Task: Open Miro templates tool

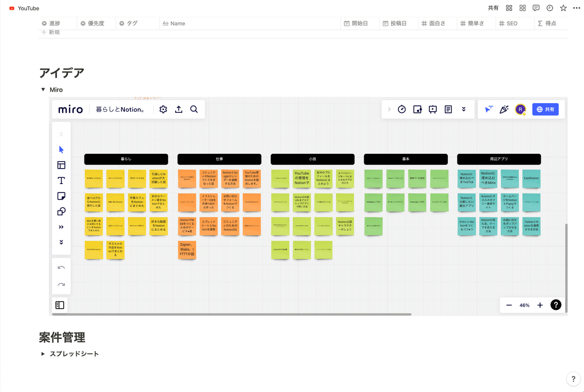Action: (62, 165)
